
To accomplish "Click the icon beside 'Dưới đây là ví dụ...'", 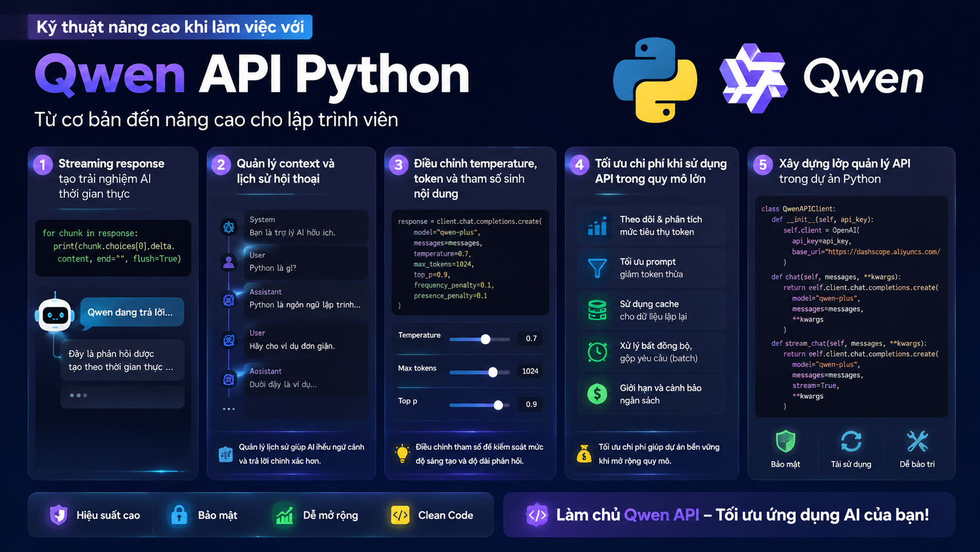I will point(229,380).
